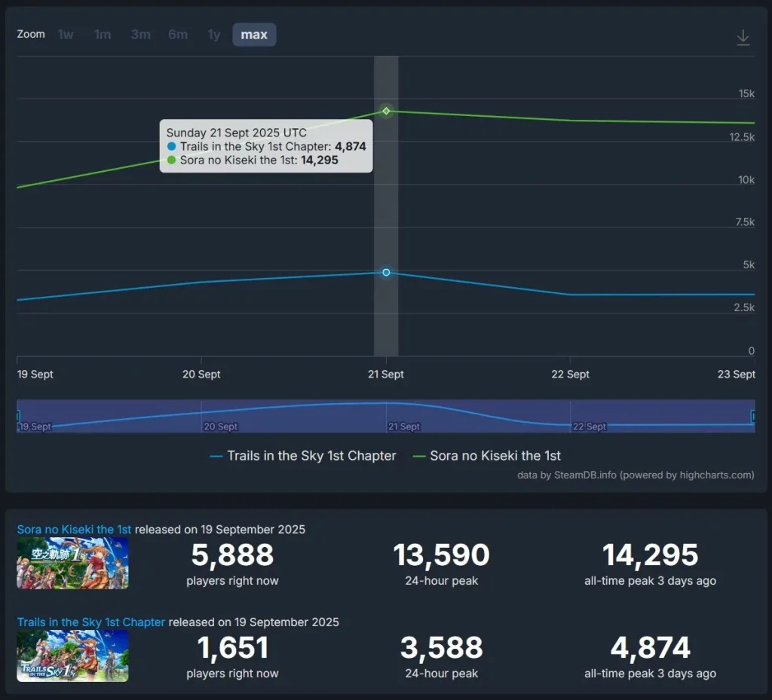Image resolution: width=772 pixels, height=700 pixels.
Task: Select the 6m zoom range
Action: pos(178,35)
